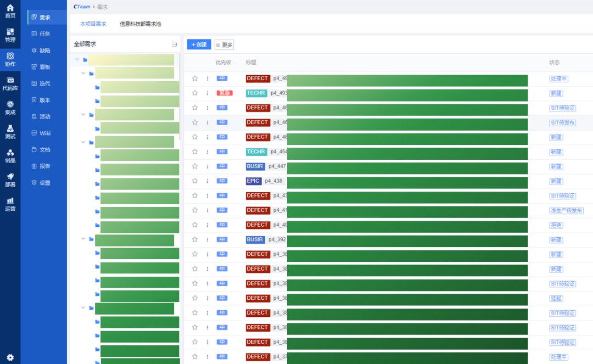Image resolution: width=593 pixels, height=364 pixels.
Task: Change 拒绝 status of p4_40
Action: [556, 225]
